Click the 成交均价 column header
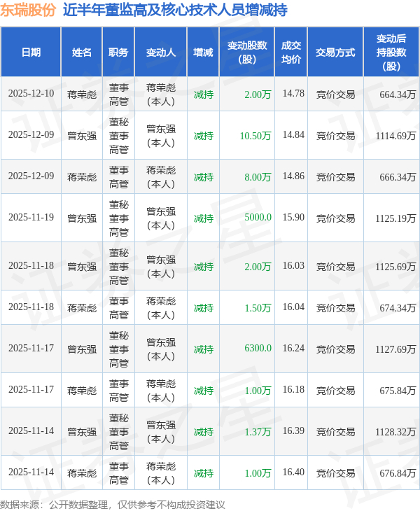This screenshot has height=511, width=420. pyautogui.click(x=291, y=52)
